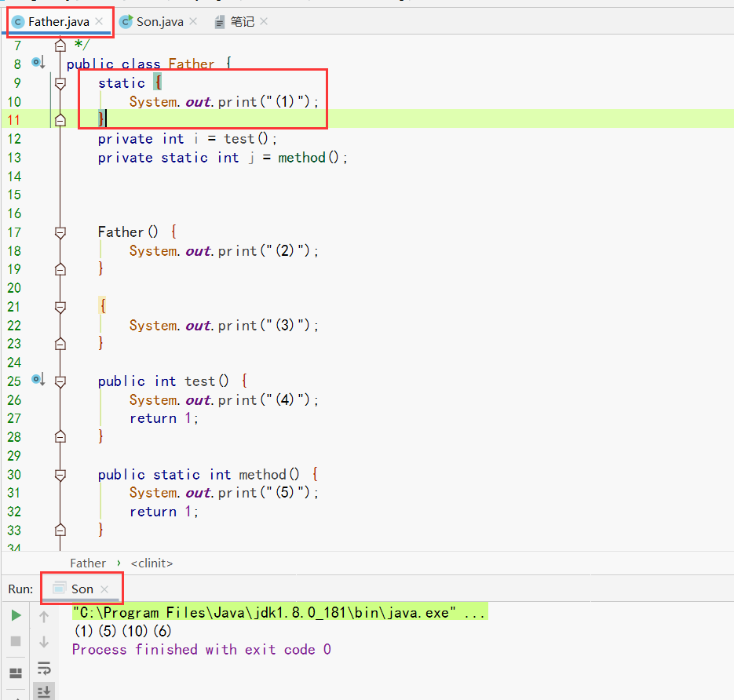Toggle soft-wrap in the console output
The image size is (734, 700).
click(44, 668)
